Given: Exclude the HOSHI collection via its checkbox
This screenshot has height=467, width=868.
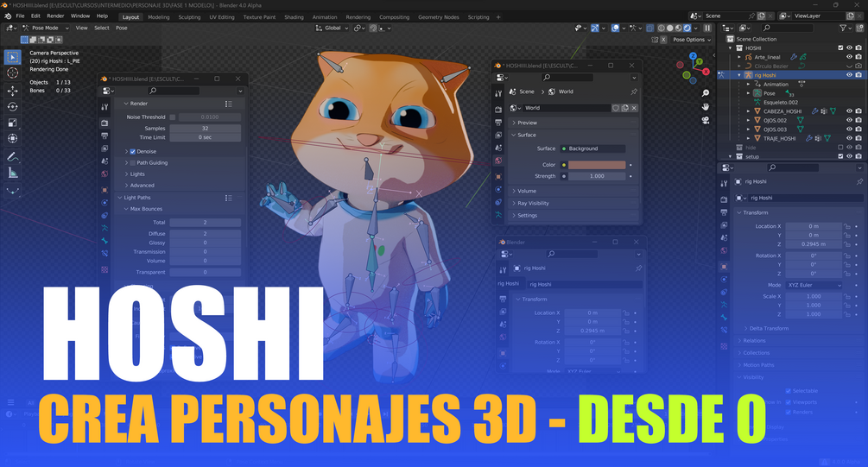Looking at the screenshot, I should pyautogui.click(x=840, y=48).
